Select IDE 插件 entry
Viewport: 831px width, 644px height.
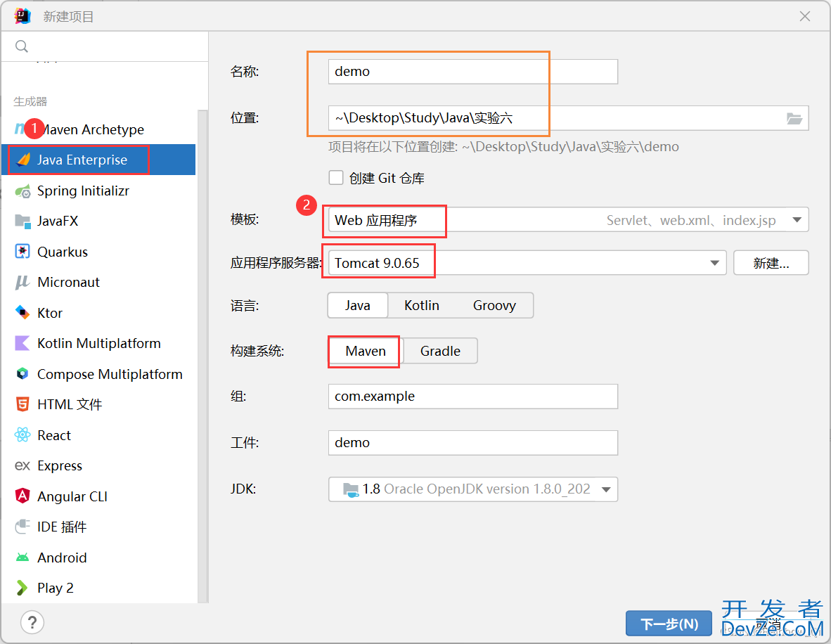[98, 527]
